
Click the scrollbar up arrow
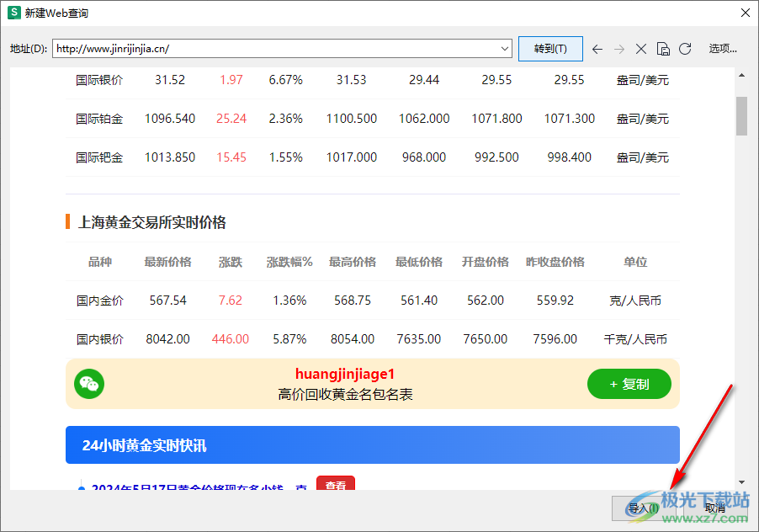[741, 76]
